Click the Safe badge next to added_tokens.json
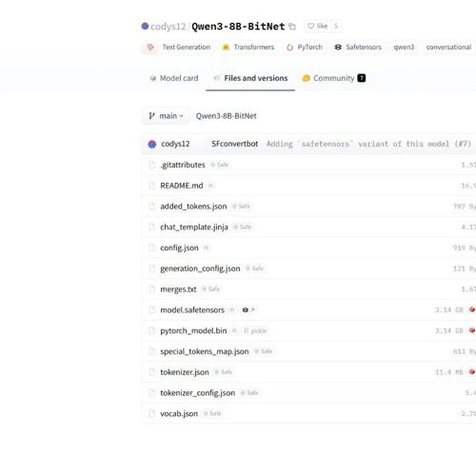The width and height of the screenshot is (476, 476). point(241,207)
